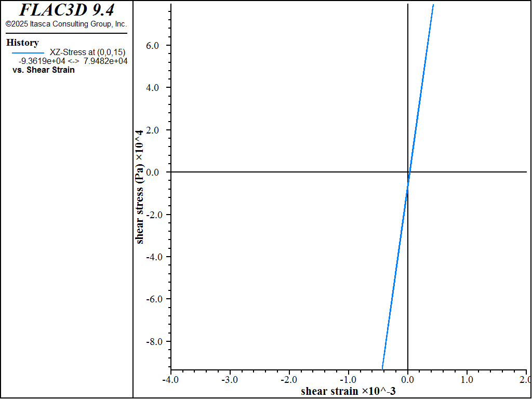532x399 pixels.
Task: Select the History legend heading
Action: click(22, 43)
